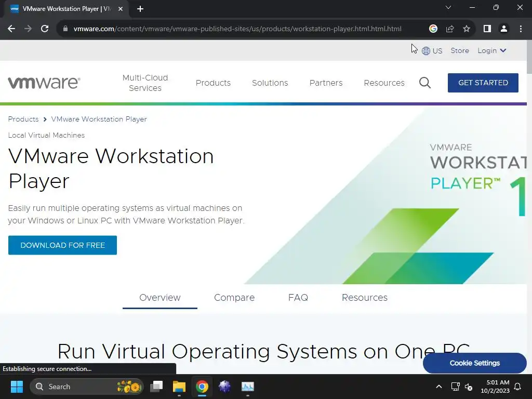Viewport: 532px width, 399px height.
Task: Click DOWNLOAD FOR FREE button
Action: [62, 245]
